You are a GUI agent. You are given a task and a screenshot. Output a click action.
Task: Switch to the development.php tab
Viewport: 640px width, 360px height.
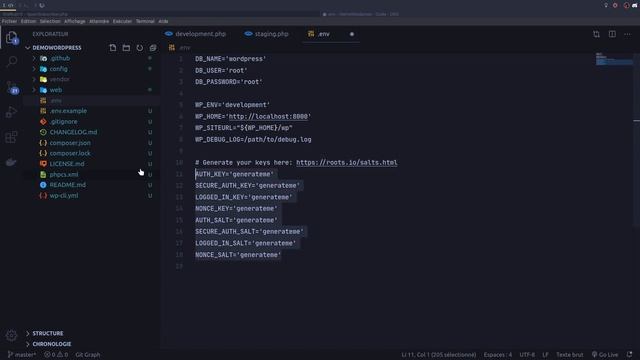pyautogui.click(x=196, y=34)
